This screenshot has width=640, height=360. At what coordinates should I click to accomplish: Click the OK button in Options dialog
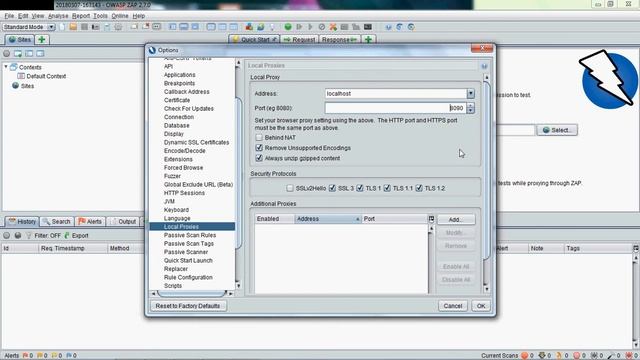click(481, 306)
